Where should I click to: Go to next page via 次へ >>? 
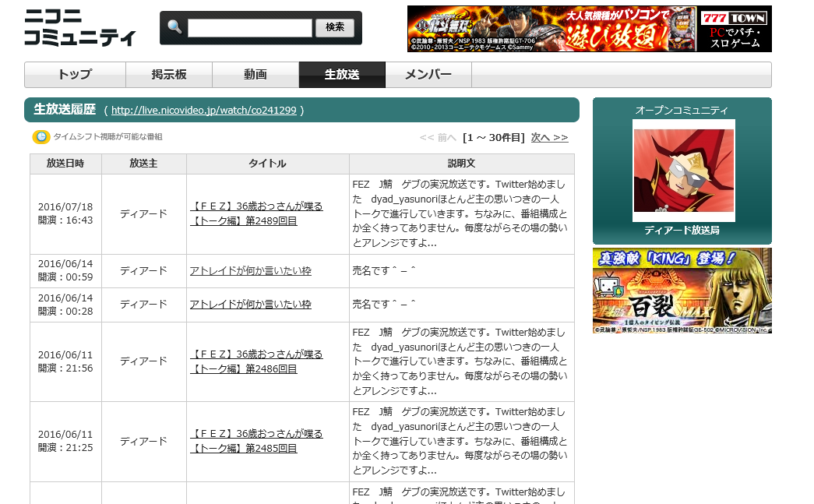(x=549, y=137)
